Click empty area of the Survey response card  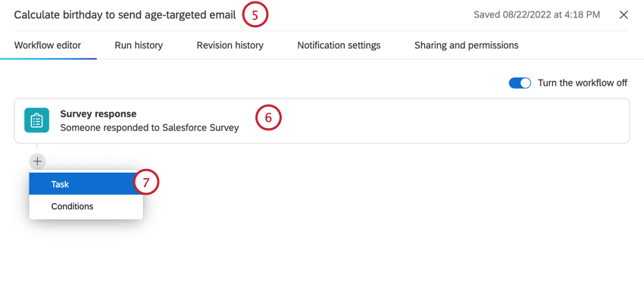click(x=452, y=121)
